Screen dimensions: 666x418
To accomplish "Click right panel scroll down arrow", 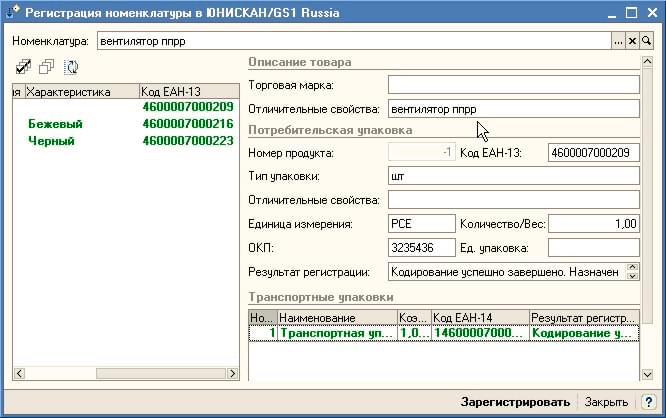I will tap(647, 375).
